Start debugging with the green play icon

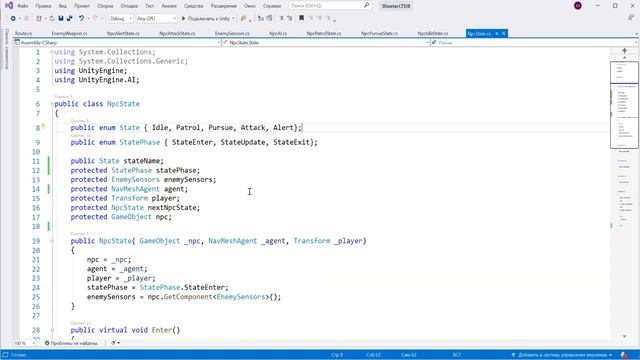(x=184, y=18)
